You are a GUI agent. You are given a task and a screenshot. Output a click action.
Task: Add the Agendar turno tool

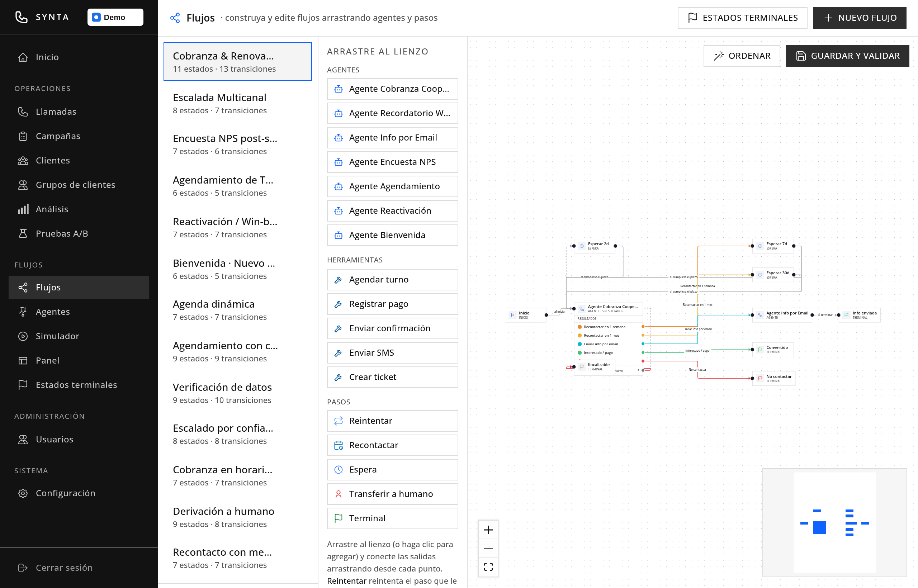click(393, 280)
